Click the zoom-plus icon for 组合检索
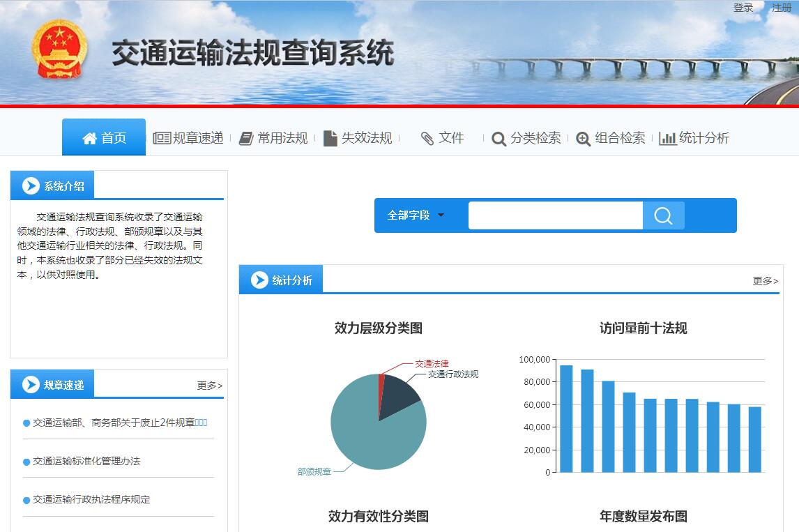This screenshot has width=799, height=532. (584, 139)
